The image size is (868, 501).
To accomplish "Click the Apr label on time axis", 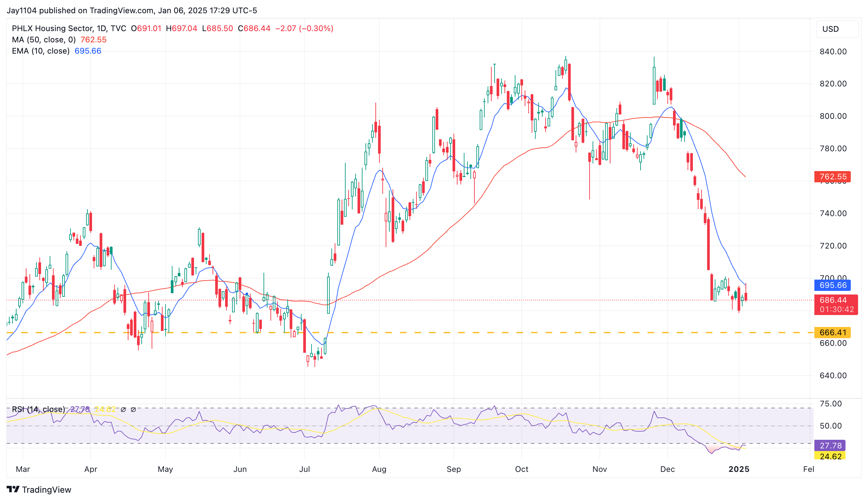I will click(91, 469).
